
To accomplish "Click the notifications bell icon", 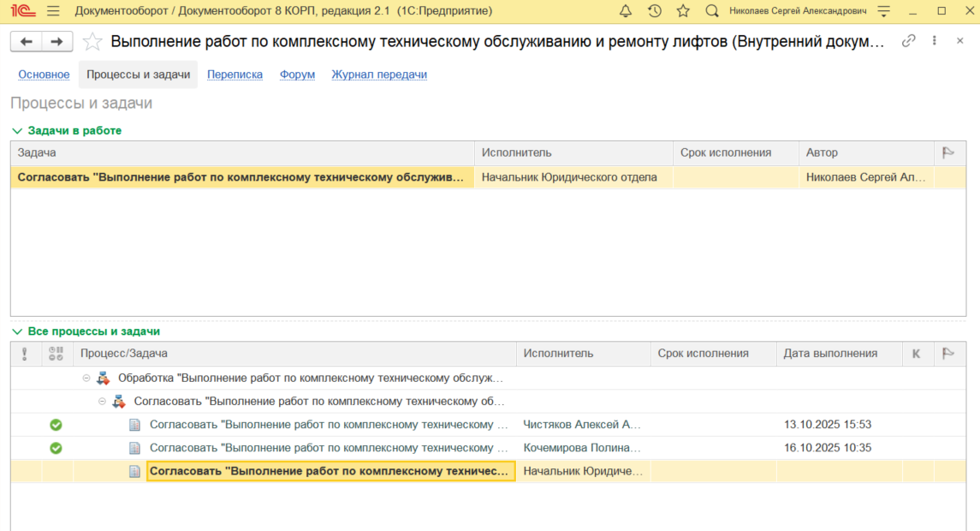I will coord(626,11).
